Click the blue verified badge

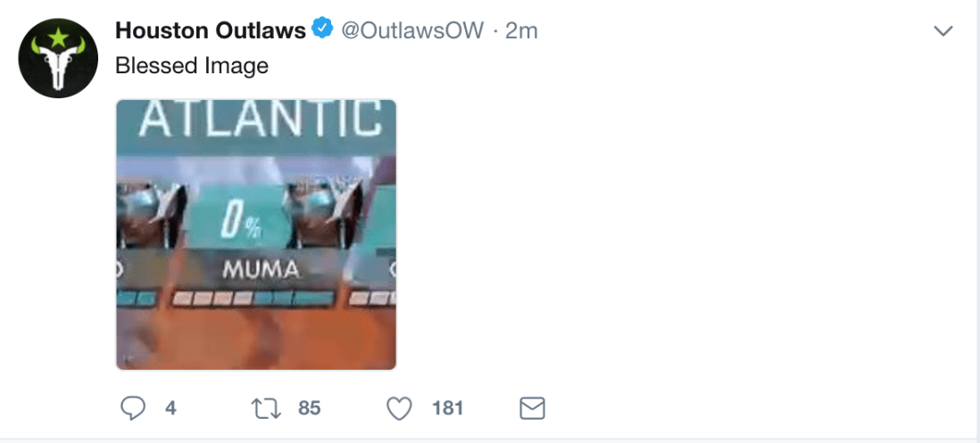[x=322, y=29]
